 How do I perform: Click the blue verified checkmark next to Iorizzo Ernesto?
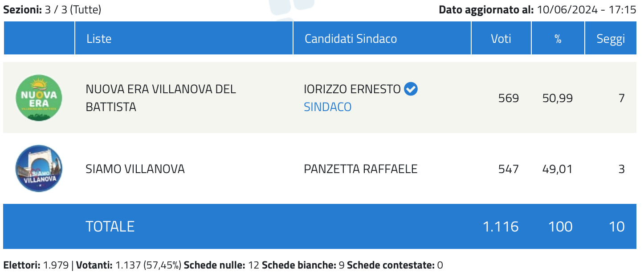coord(411,89)
